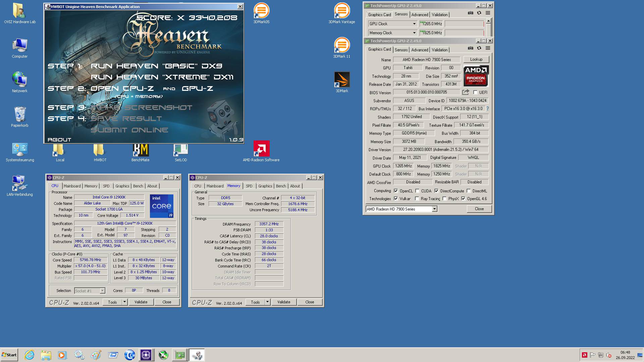Toggle the PhysX checkbox

click(444, 198)
